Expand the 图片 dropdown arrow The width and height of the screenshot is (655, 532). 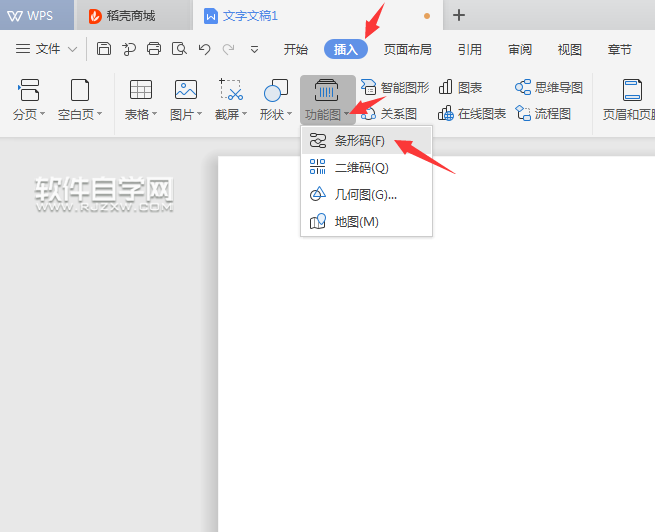click(199, 114)
